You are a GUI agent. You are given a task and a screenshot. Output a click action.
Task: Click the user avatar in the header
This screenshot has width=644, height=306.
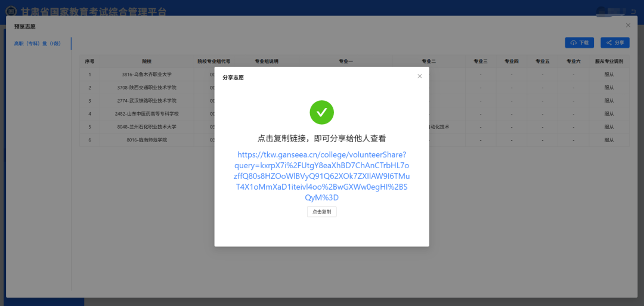point(601,11)
